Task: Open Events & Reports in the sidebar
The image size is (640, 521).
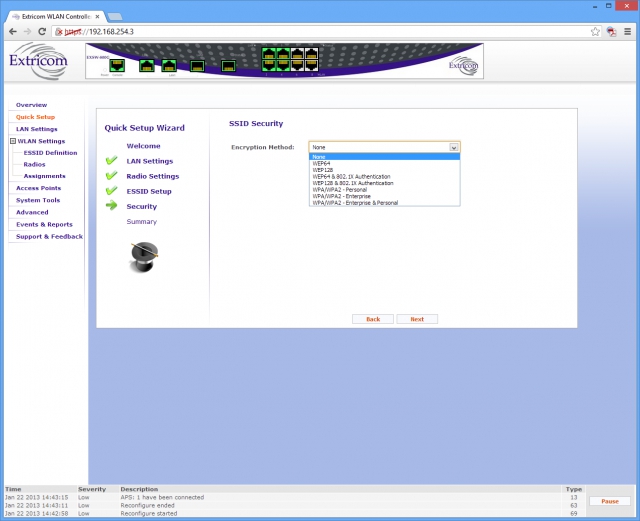Action: click(x=44, y=224)
